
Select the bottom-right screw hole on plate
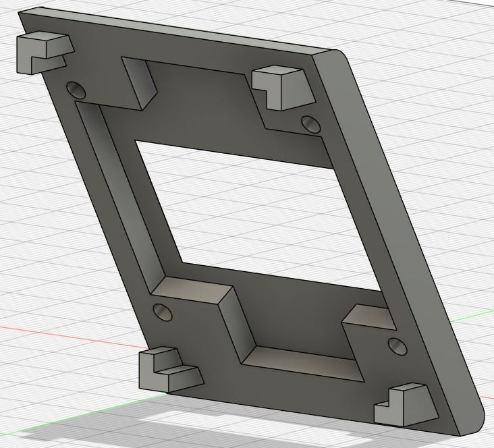(397, 345)
